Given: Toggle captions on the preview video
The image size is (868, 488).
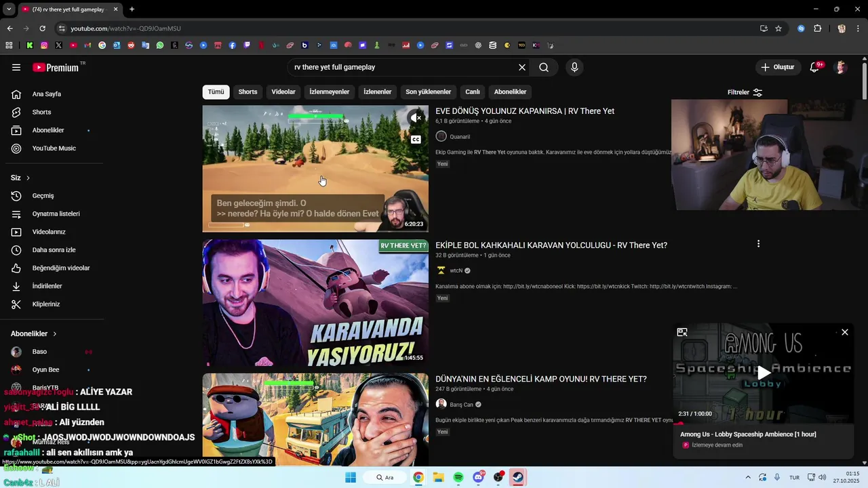Looking at the screenshot, I should point(416,140).
